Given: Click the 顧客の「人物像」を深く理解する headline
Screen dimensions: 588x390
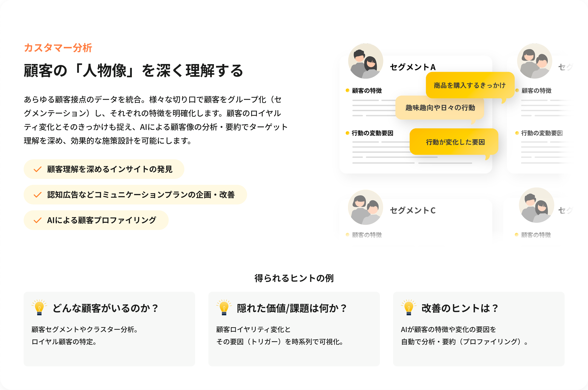Looking at the screenshot, I should point(134,70).
